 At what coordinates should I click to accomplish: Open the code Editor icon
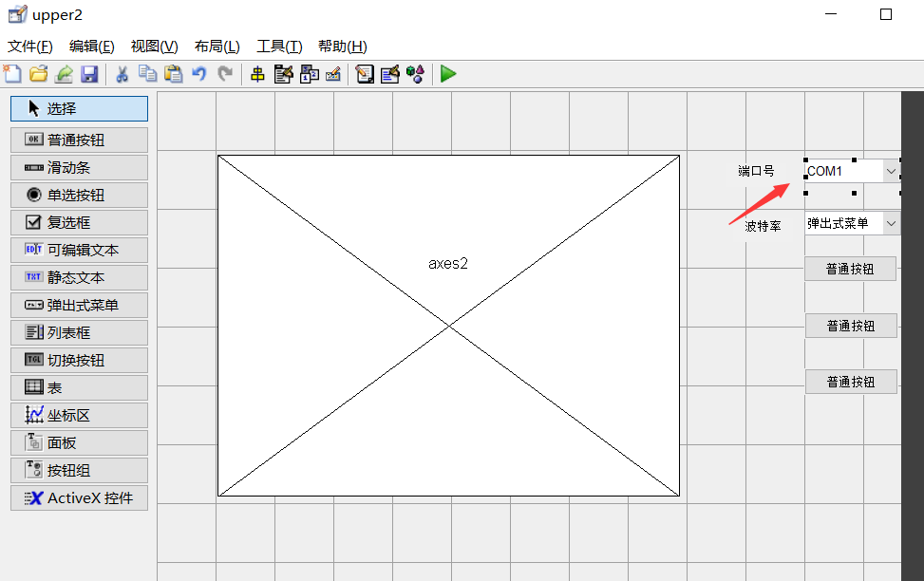(365, 74)
